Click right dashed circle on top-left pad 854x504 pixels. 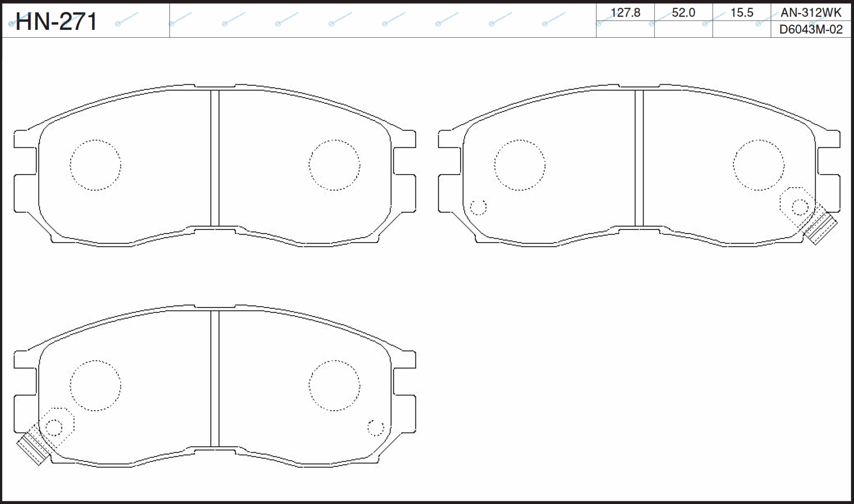pyautogui.click(x=334, y=165)
